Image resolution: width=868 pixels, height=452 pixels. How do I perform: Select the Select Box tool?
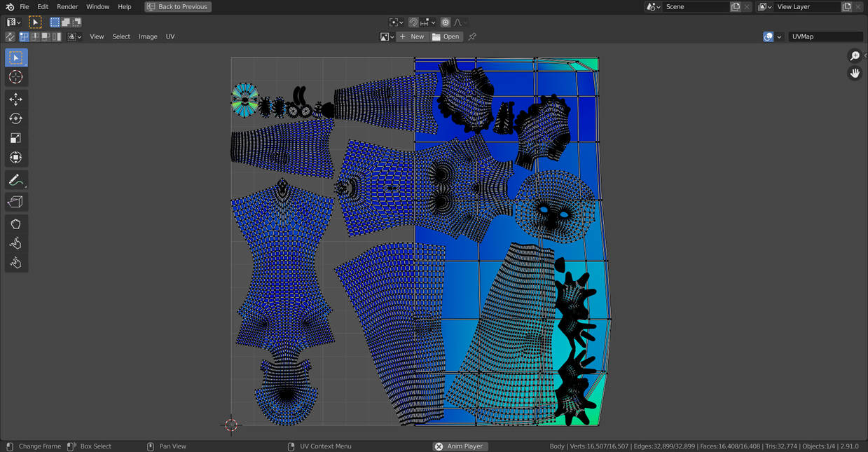tap(16, 57)
